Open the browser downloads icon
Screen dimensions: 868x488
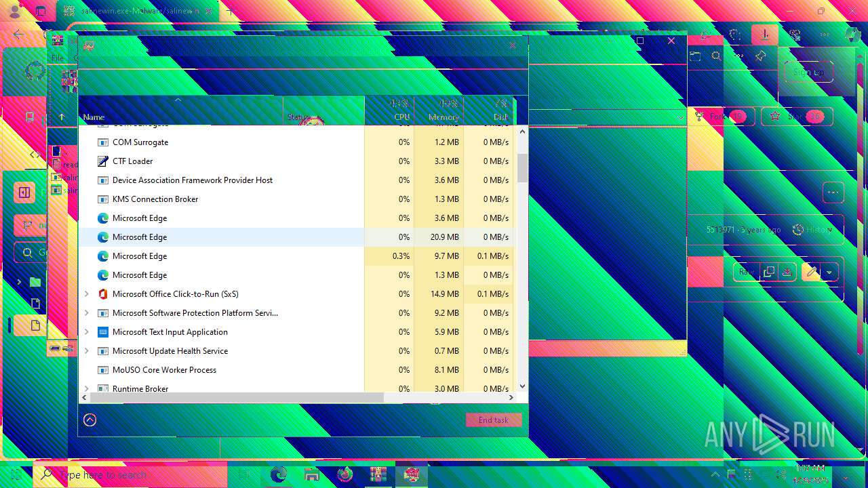[x=765, y=35]
